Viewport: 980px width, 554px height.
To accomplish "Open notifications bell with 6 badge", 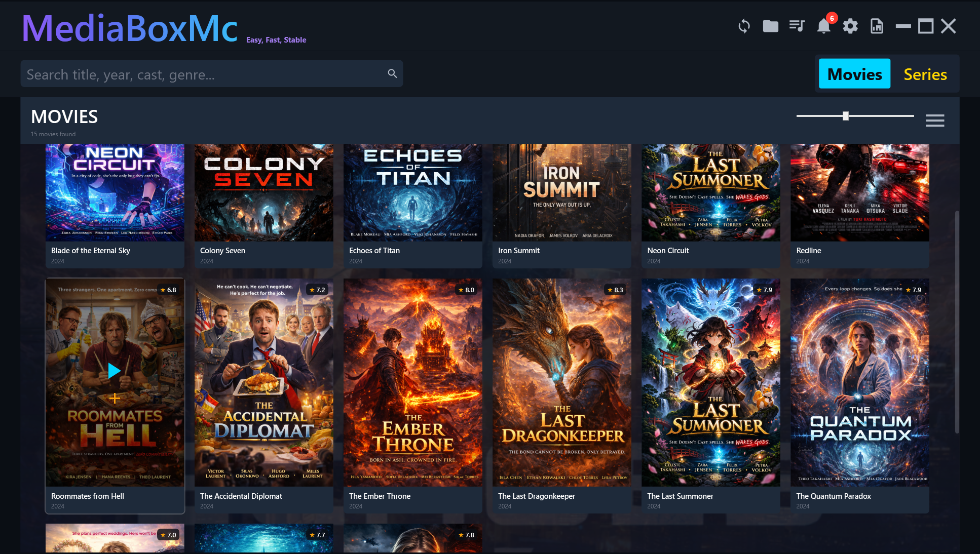I will tap(824, 26).
